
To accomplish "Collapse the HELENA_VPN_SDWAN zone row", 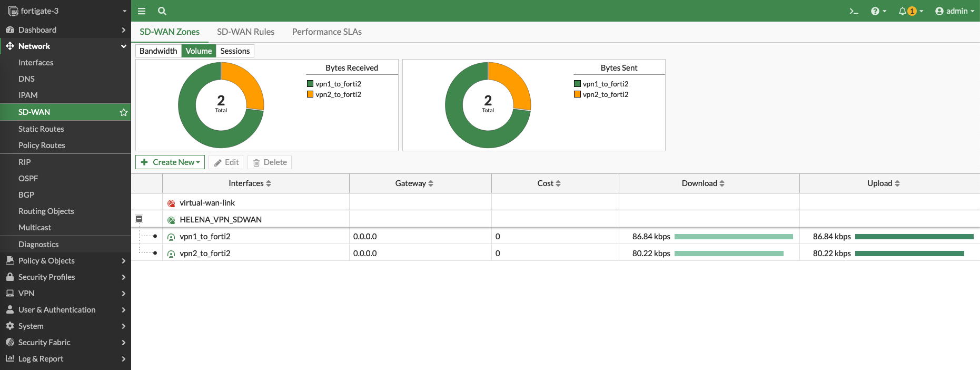I will click(x=139, y=219).
